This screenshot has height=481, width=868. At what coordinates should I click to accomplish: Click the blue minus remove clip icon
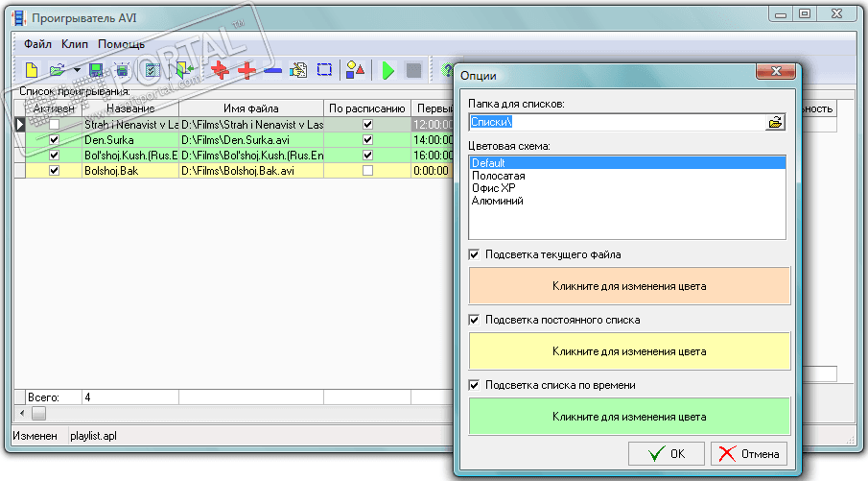[x=272, y=71]
